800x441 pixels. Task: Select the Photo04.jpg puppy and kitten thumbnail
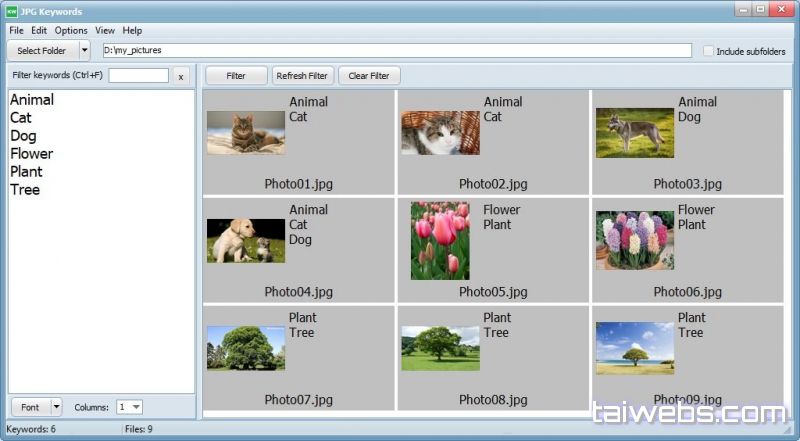(x=245, y=240)
